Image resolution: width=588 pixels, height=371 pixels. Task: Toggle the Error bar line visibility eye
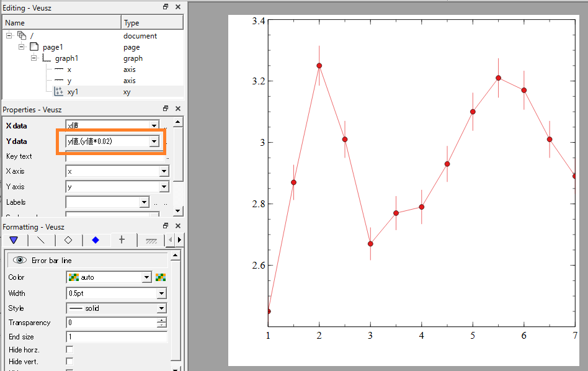tap(19, 260)
